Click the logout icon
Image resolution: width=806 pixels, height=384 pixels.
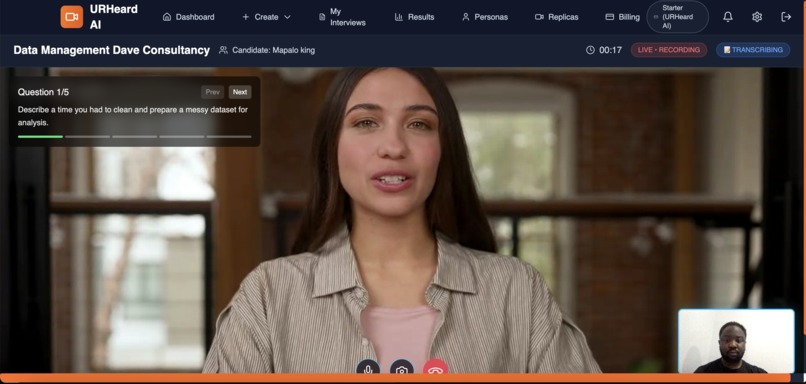point(786,17)
